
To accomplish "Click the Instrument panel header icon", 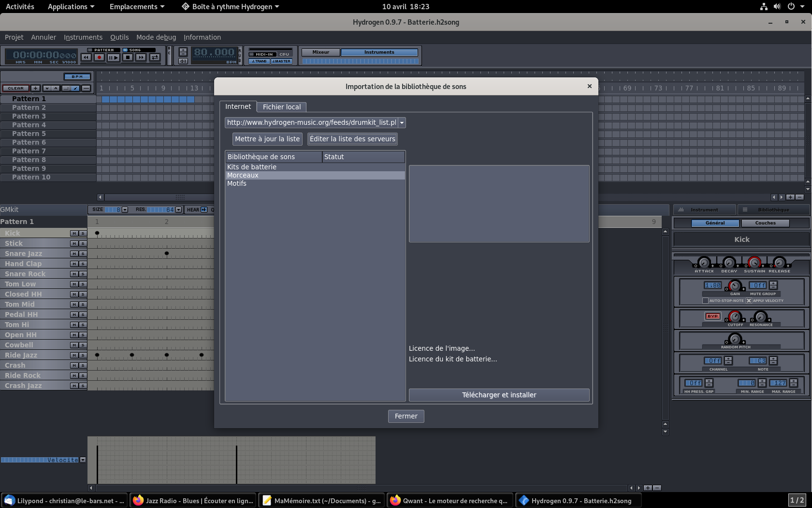I will [x=681, y=210].
